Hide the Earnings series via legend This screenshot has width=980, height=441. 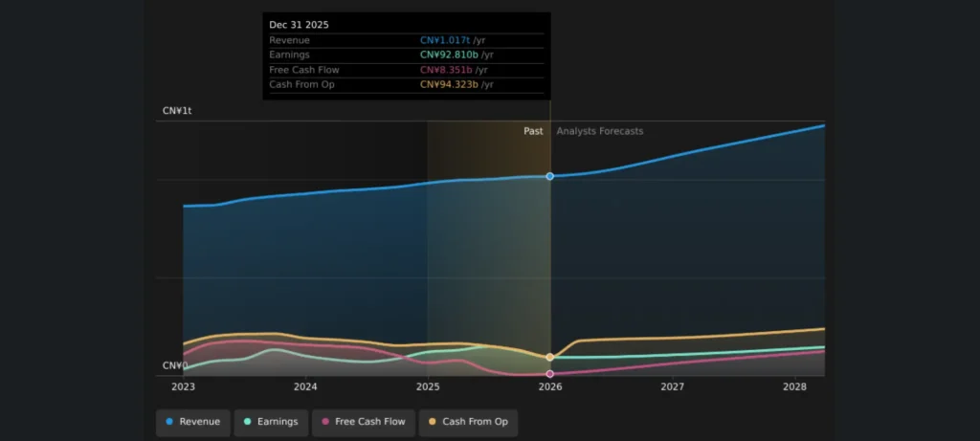(271, 422)
